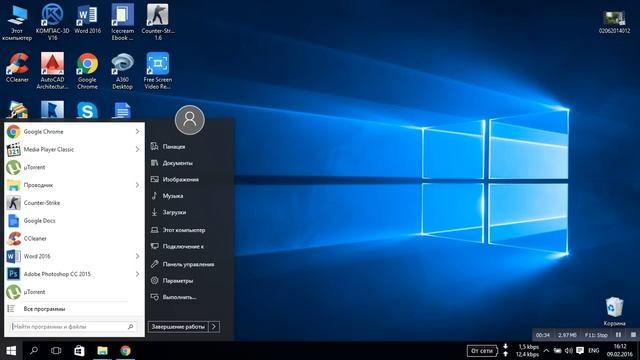The image size is (640, 360).
Task: Expand Word 2016 submenu arrow
Action: point(138,256)
